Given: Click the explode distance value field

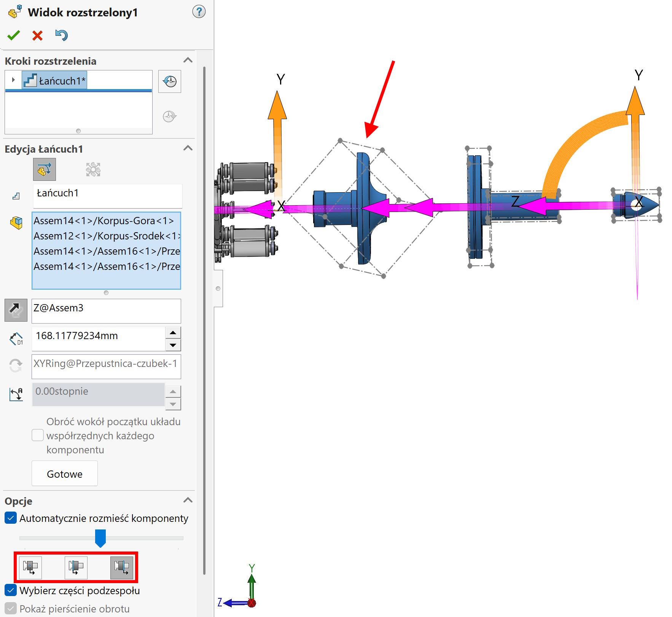Looking at the screenshot, I should point(98,336).
